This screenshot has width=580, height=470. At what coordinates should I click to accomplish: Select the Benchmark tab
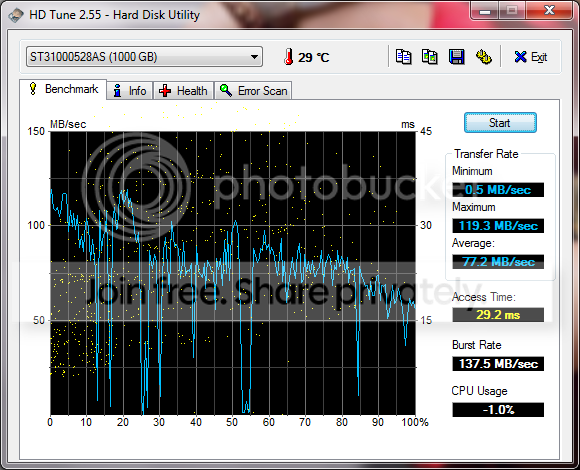(x=63, y=89)
